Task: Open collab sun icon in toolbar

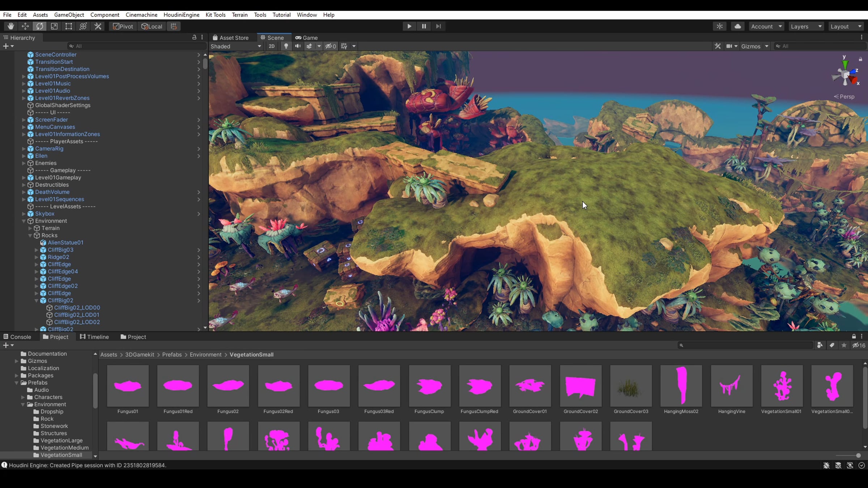Action: click(720, 26)
